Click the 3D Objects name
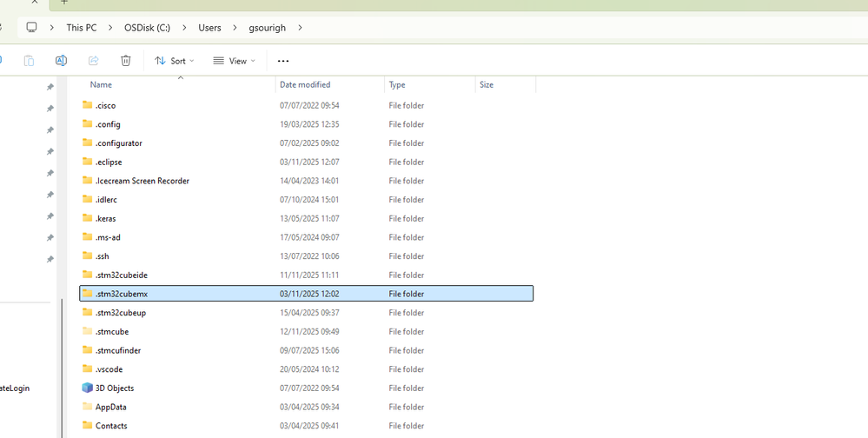The height and width of the screenshot is (438, 868). (x=115, y=388)
